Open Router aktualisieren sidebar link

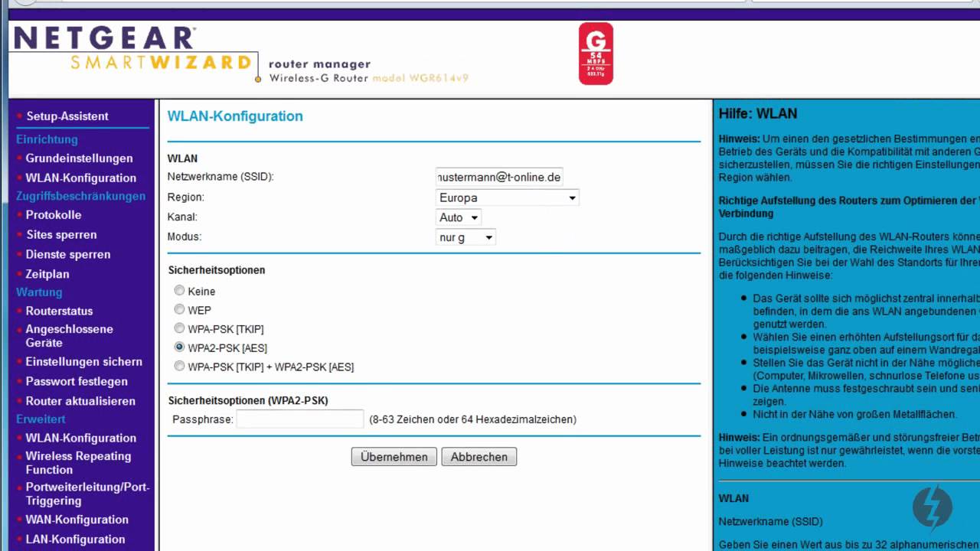click(x=80, y=401)
